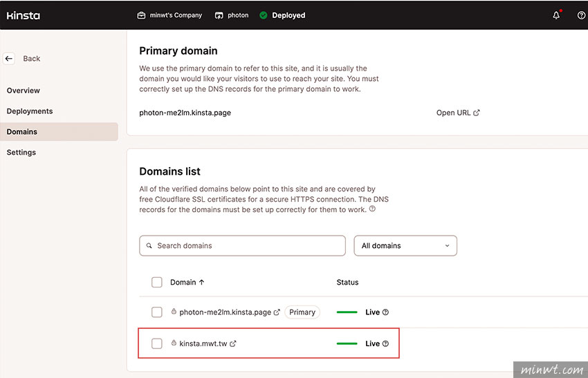The height and width of the screenshot is (378, 588).
Task: Click the Kinsta logo
Action: tap(24, 15)
